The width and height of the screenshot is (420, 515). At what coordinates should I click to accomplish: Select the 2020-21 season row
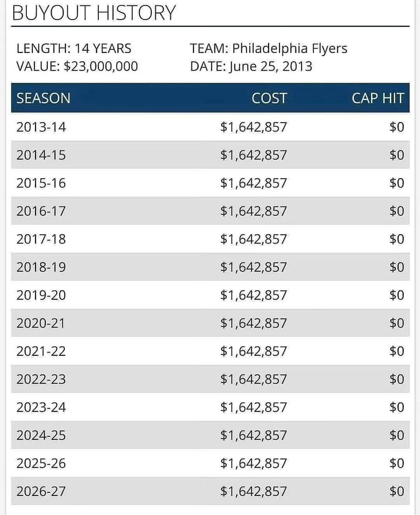(210, 323)
